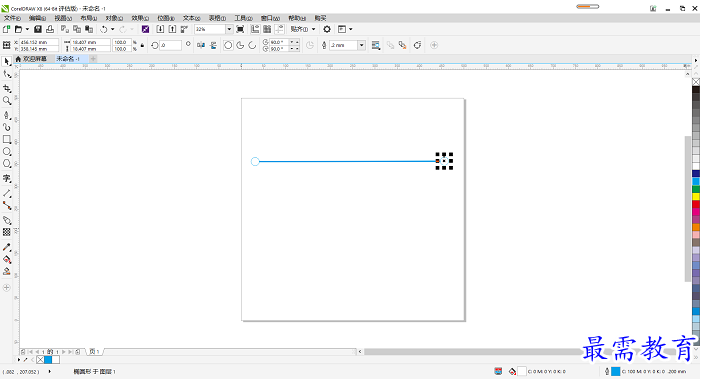The width and height of the screenshot is (704, 380).
Task: Select the Interactive Fill bucket tool
Action: pyautogui.click(x=7, y=259)
